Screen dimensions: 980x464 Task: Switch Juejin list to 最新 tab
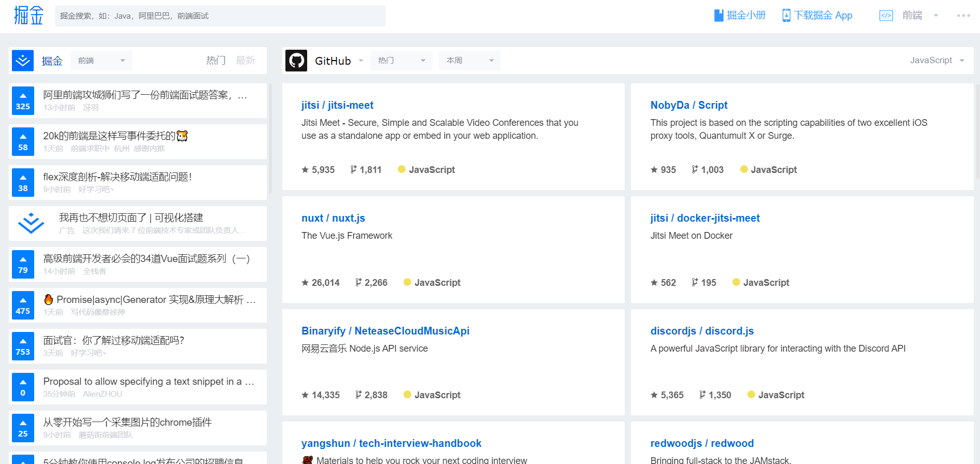coord(246,61)
